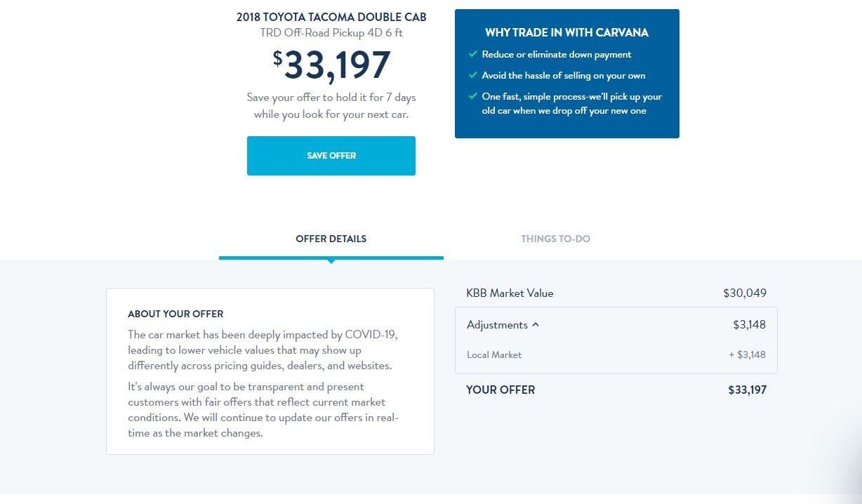Collapse the Adjustments chevron

pos(536,325)
